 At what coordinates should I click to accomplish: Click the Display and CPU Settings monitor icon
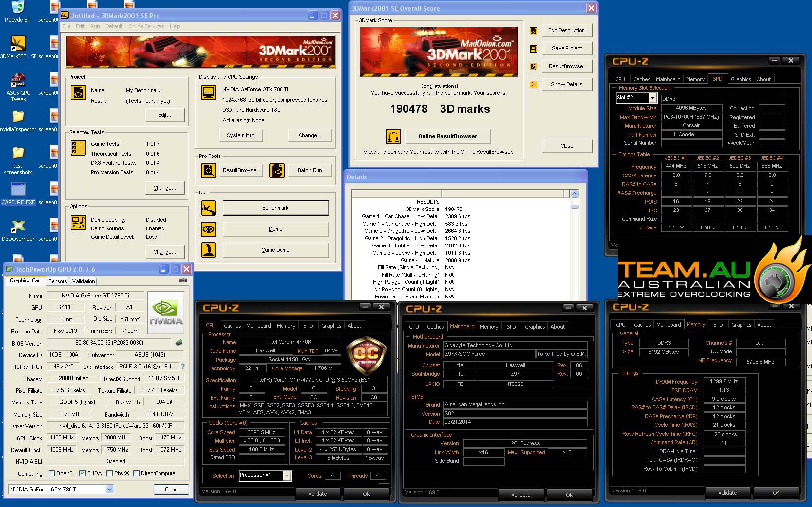pyautogui.click(x=209, y=92)
